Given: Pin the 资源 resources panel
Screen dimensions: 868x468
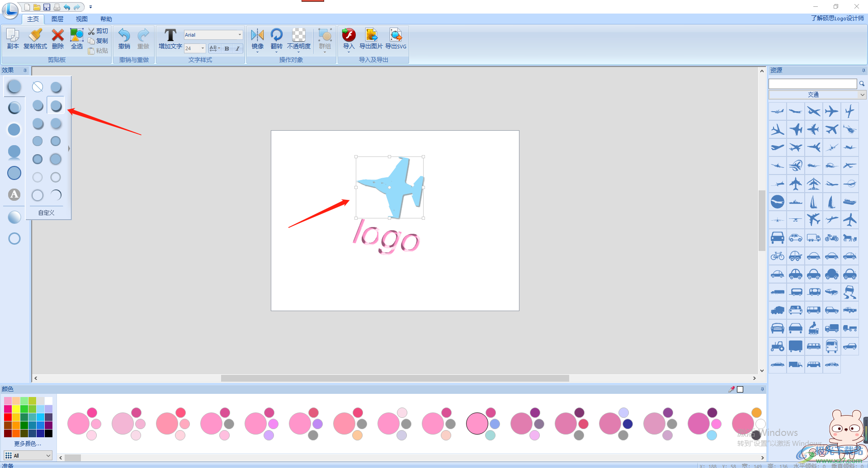Looking at the screenshot, I should click(863, 70).
